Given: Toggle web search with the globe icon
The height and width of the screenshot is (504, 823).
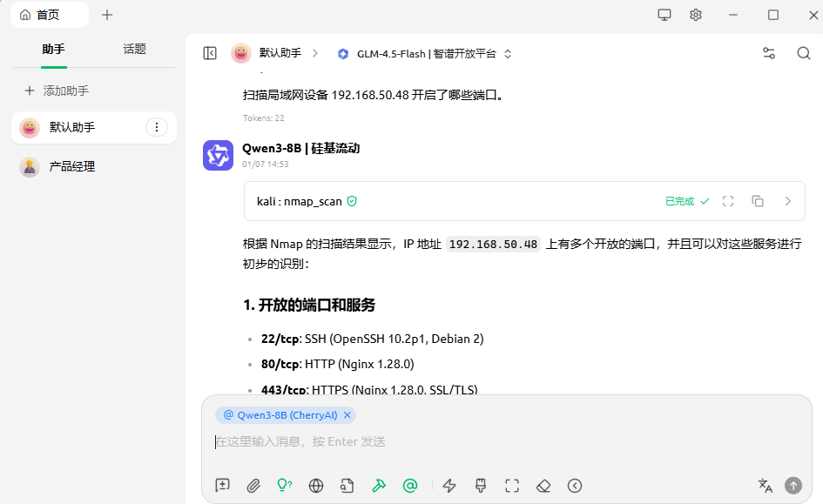Looking at the screenshot, I should coord(316,486).
